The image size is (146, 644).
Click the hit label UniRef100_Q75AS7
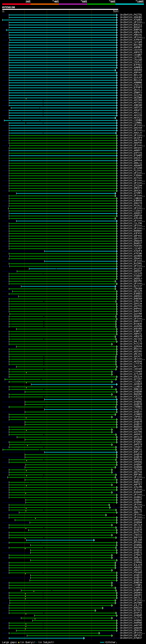point(131,555)
